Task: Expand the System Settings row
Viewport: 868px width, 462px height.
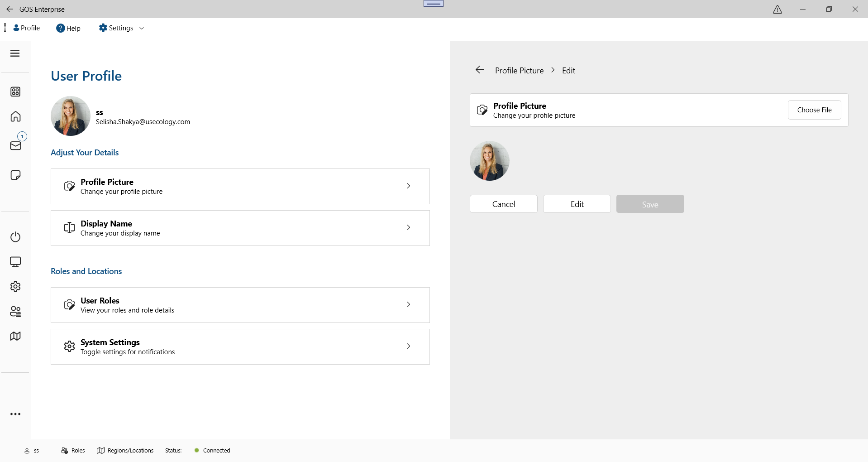Action: 240,346
